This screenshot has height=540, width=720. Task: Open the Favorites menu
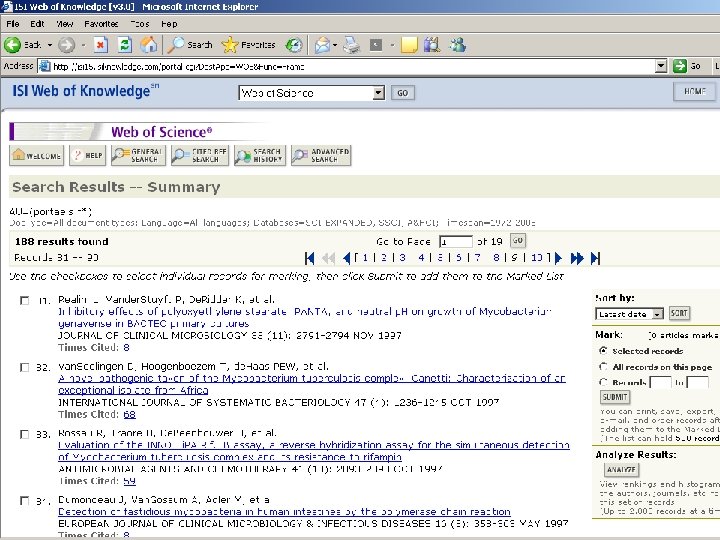tap(101, 24)
